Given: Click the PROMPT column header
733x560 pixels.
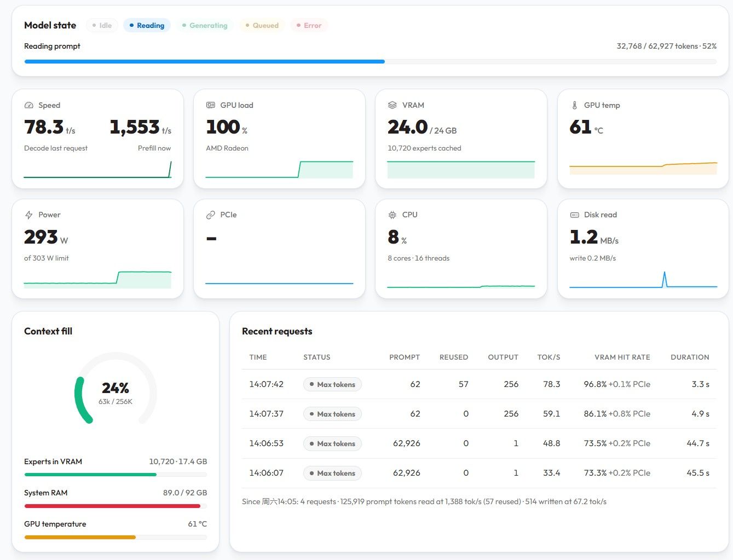Looking at the screenshot, I should tap(405, 357).
